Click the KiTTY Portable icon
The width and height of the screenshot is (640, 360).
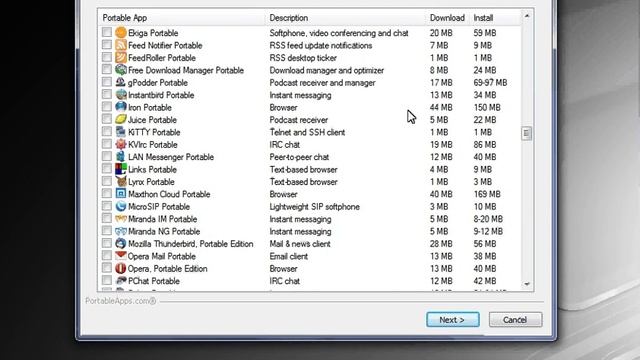tap(121, 131)
